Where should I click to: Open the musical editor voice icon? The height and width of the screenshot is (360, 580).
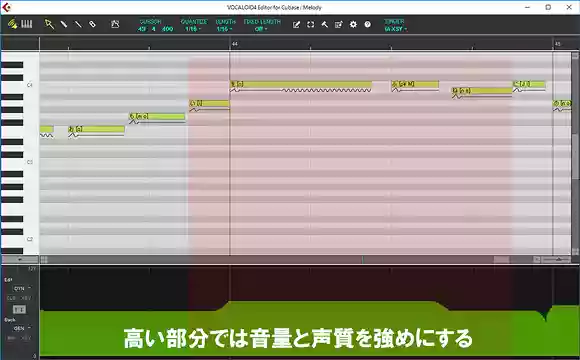pos(13,24)
